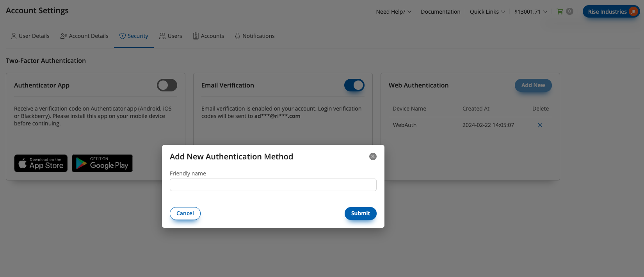Close the Add New Authentication Method dialog
644x277 pixels.
coord(373,157)
